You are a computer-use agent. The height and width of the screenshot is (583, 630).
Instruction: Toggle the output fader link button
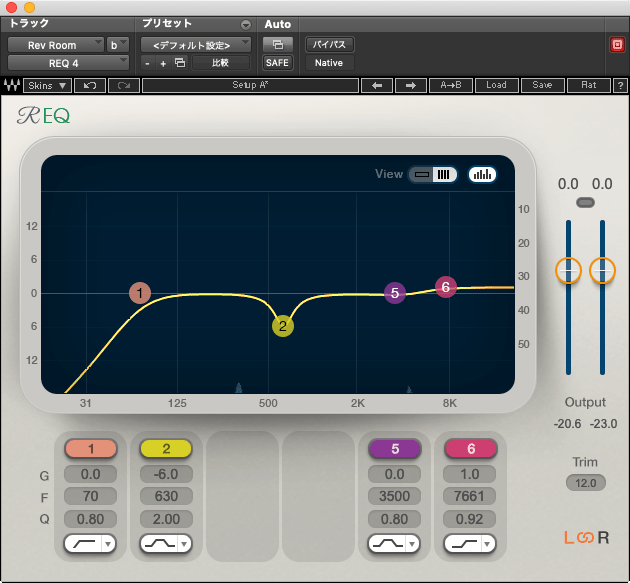tap(585, 203)
